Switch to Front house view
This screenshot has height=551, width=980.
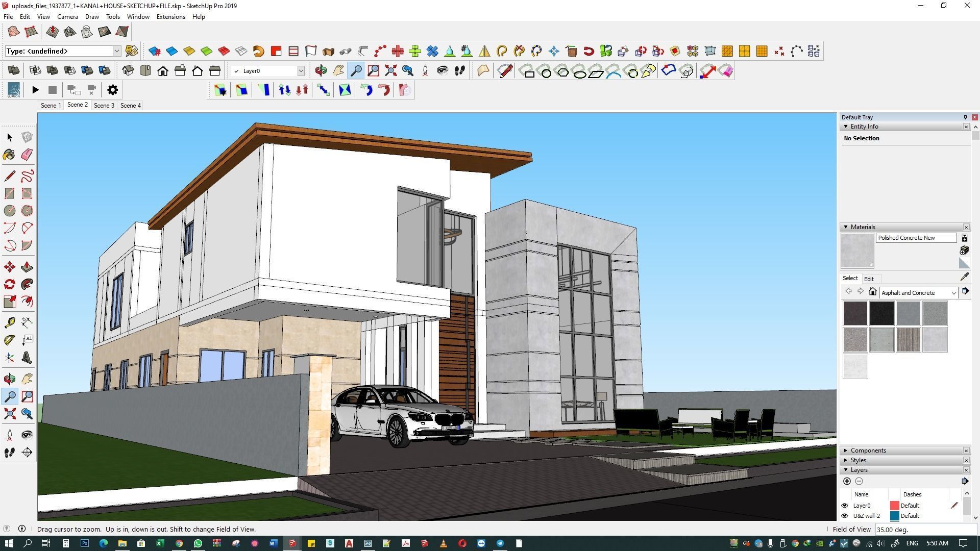pyautogui.click(x=163, y=71)
